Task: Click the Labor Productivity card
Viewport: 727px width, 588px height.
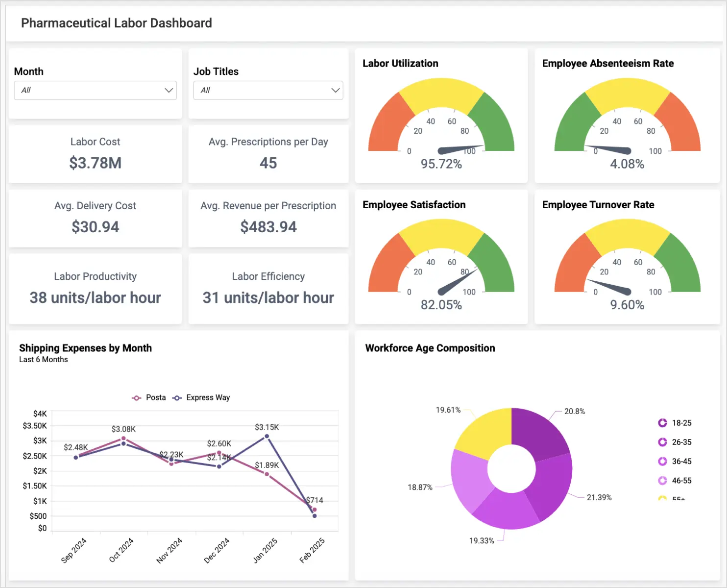Action: tap(95, 289)
